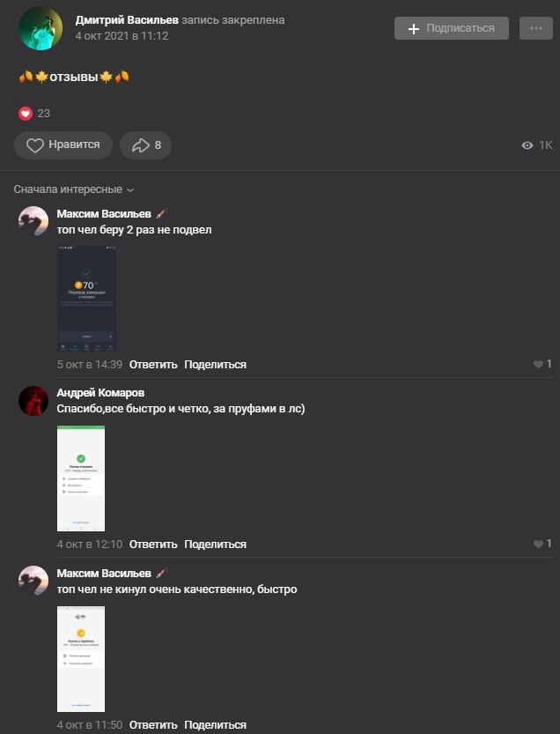Reply to the 4 окт 11:50 comment

tap(153, 724)
